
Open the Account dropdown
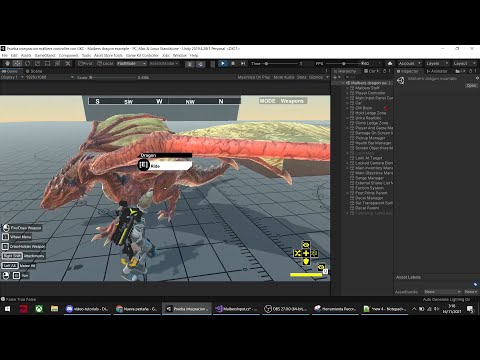pos(409,63)
